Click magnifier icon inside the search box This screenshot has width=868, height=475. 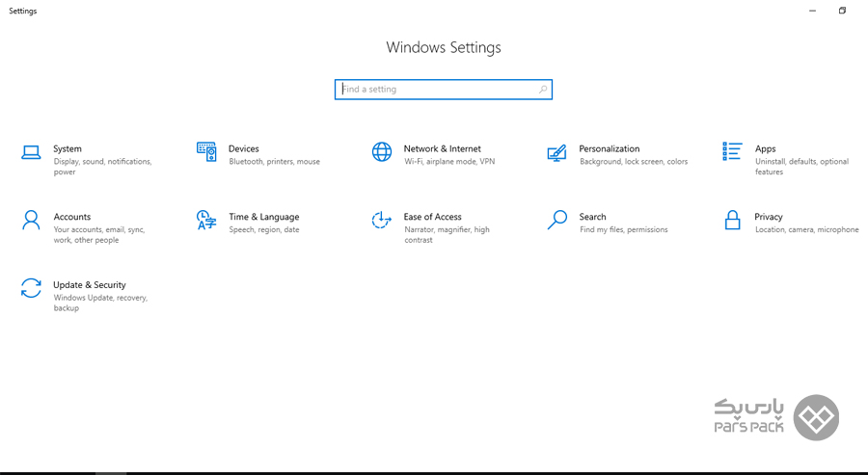(x=543, y=89)
